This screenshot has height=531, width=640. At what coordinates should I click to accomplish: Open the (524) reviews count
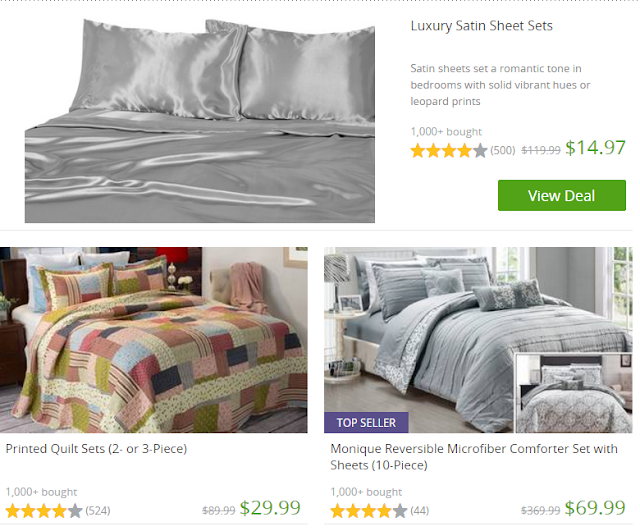coord(98,511)
